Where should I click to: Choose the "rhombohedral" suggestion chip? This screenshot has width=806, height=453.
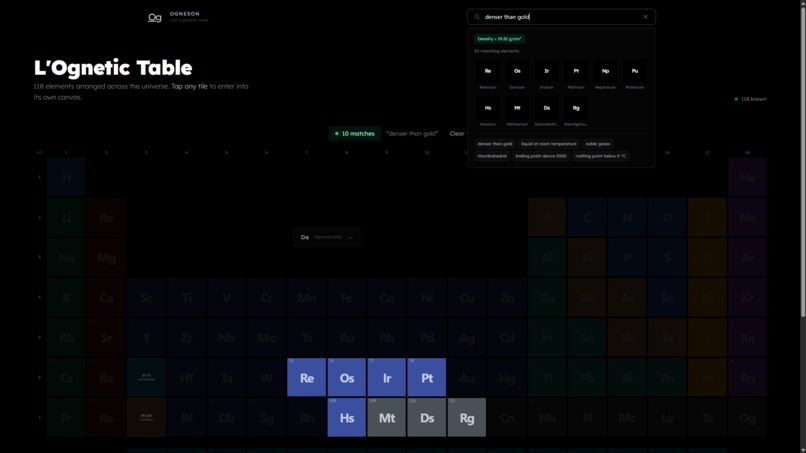coord(492,156)
